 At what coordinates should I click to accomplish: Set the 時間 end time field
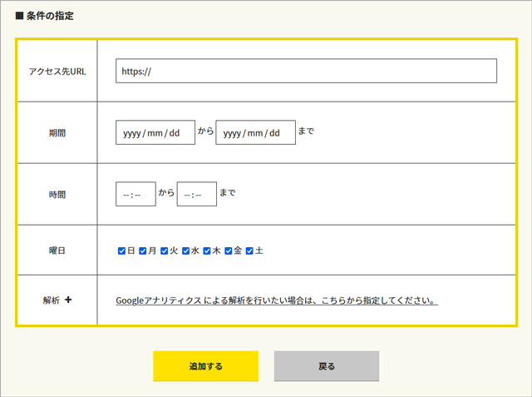[197, 194]
